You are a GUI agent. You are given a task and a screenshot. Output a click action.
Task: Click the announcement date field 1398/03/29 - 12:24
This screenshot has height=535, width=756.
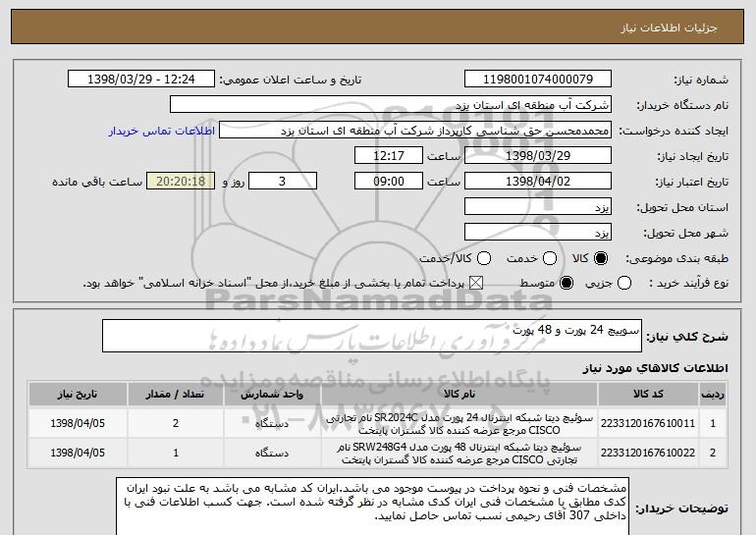click(141, 80)
